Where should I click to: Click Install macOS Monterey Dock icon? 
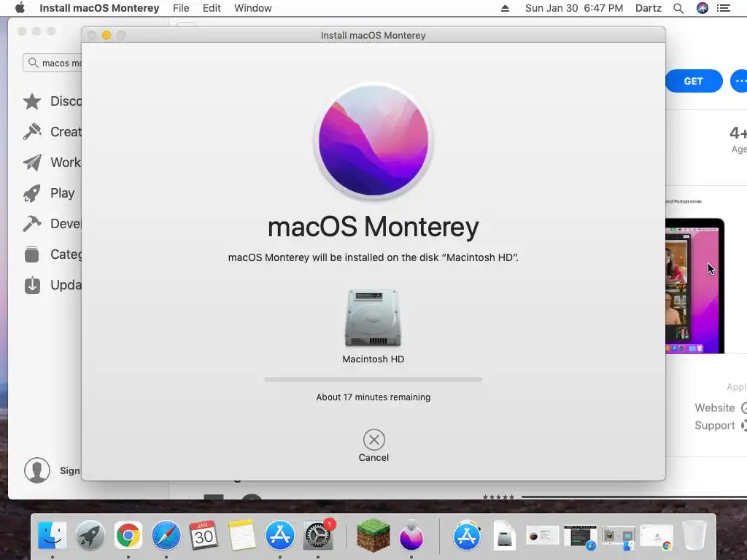[x=411, y=536]
